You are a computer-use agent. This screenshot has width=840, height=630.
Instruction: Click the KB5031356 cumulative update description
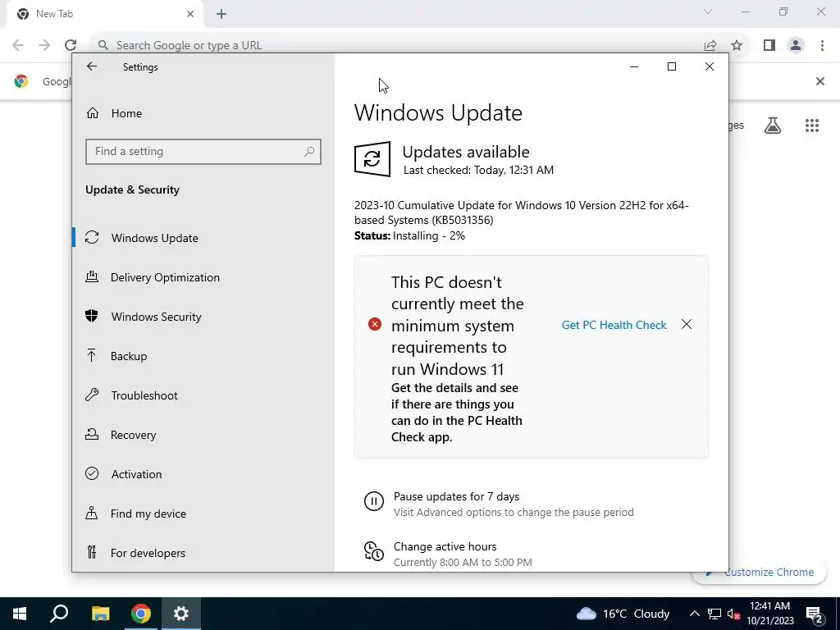tap(521, 212)
